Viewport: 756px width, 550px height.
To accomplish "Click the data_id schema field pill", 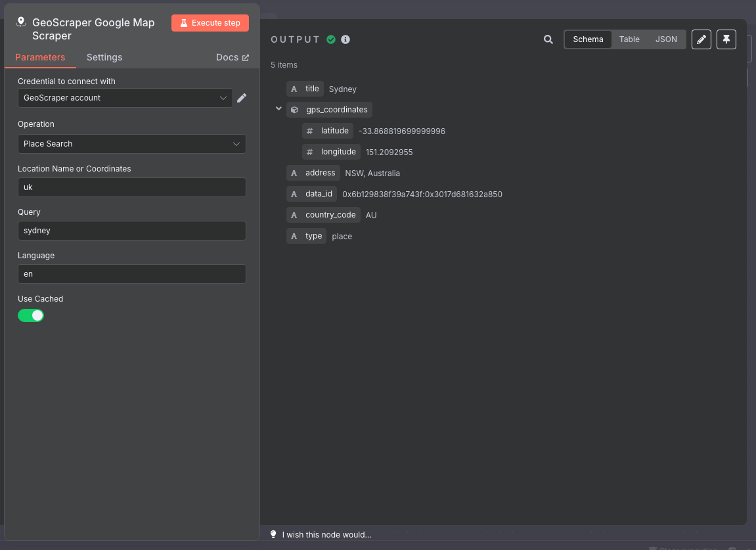I will (x=311, y=194).
